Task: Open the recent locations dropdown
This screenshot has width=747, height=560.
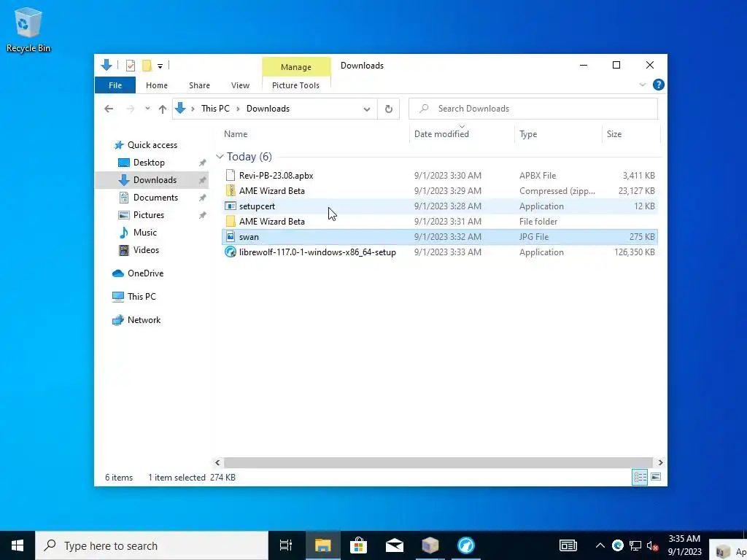Action: [x=147, y=109]
